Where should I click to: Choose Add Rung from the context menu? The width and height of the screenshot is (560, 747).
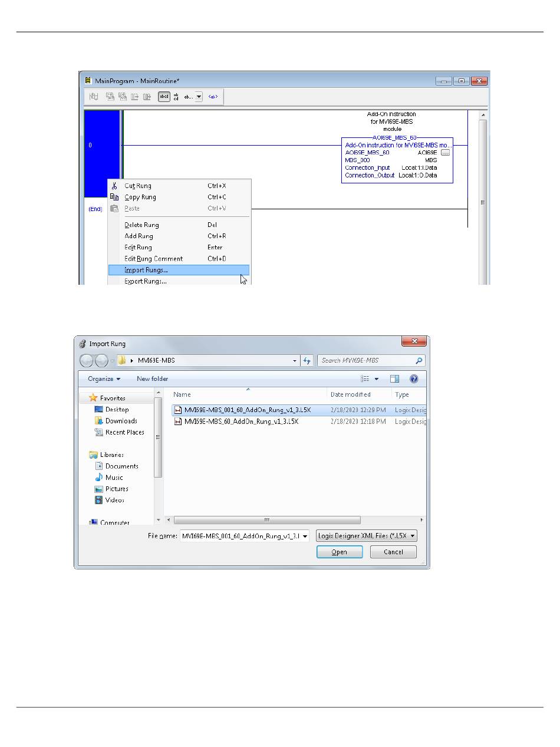click(x=179, y=236)
